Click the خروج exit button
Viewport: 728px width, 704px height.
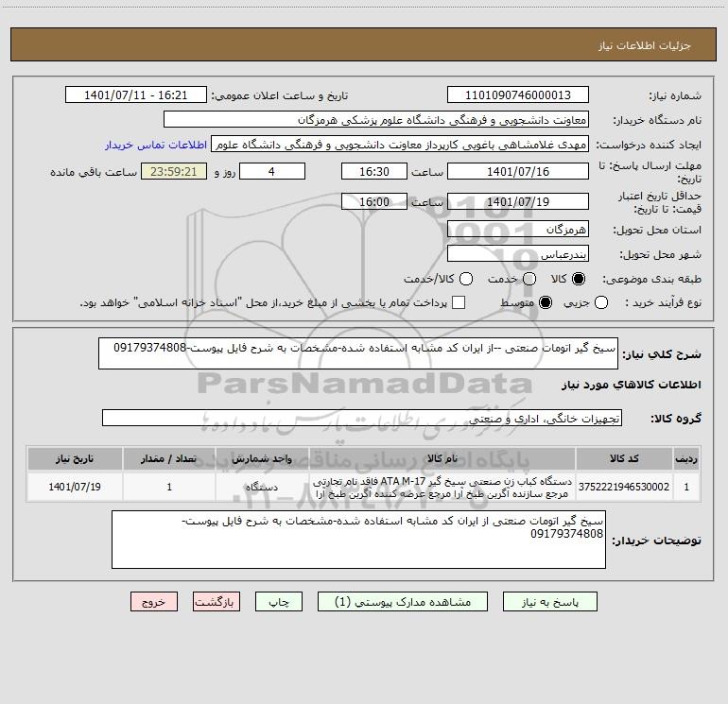tap(154, 602)
